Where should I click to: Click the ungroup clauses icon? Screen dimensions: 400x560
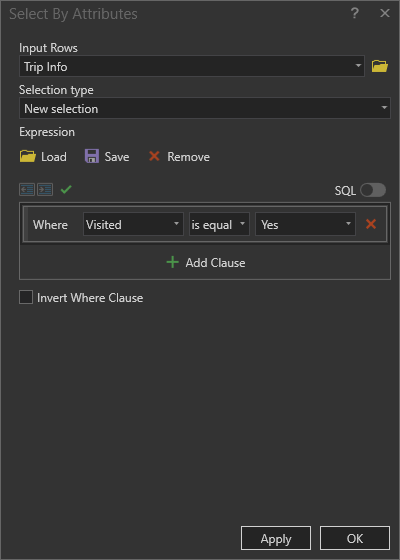coord(27,189)
